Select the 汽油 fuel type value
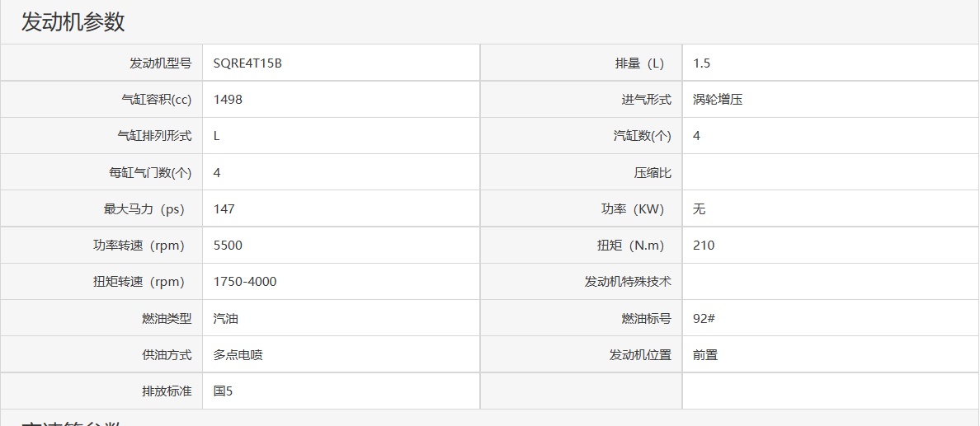The height and width of the screenshot is (426, 980). (226, 318)
